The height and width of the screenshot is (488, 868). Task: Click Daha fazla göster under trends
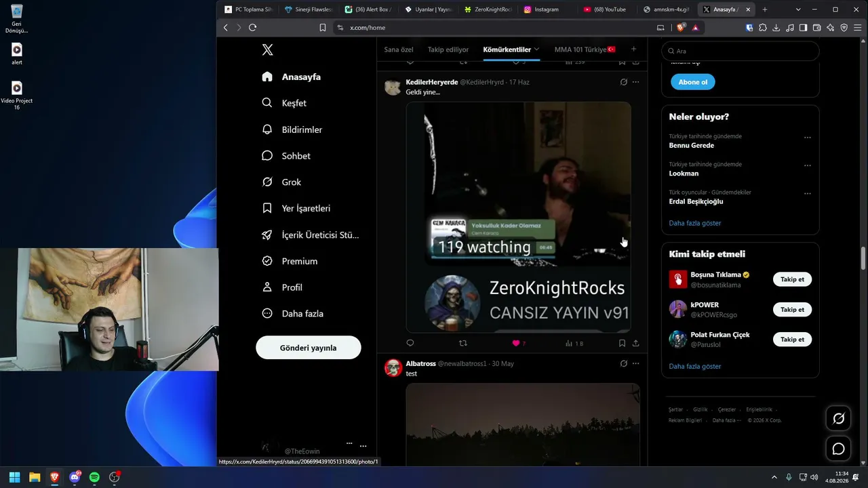click(695, 223)
